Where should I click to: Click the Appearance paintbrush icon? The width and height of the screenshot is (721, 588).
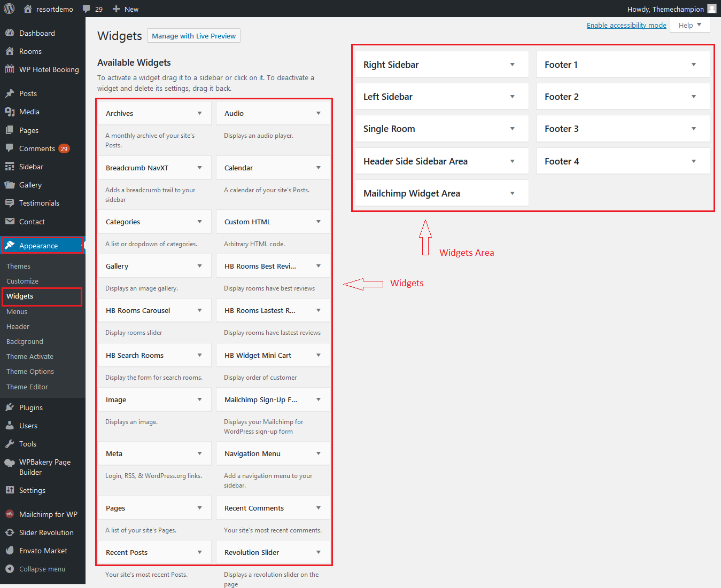[x=10, y=245]
